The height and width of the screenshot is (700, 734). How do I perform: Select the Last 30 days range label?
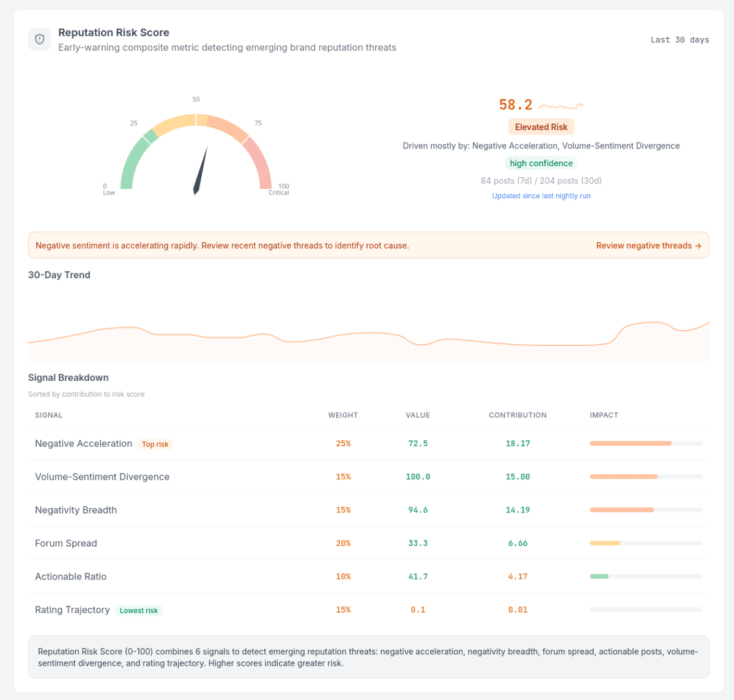[680, 40]
